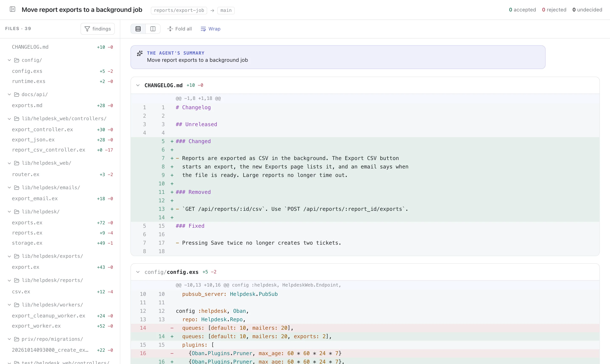This screenshot has width=610, height=364.
Task: Select runtime.exs file
Action: [60, 81]
